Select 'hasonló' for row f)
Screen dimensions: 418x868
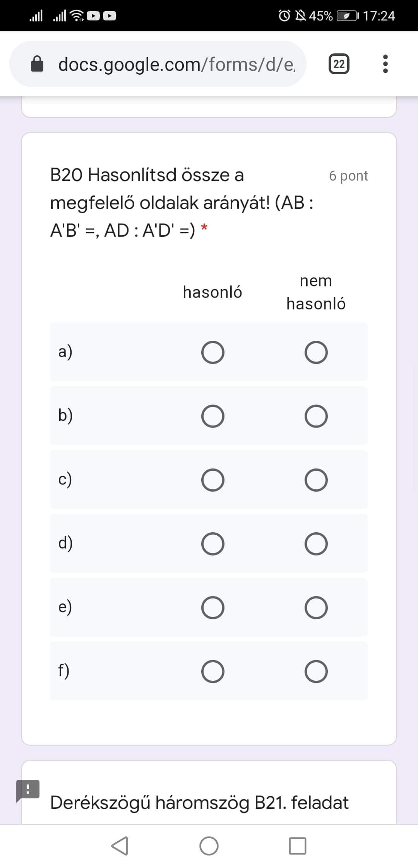[212, 672]
